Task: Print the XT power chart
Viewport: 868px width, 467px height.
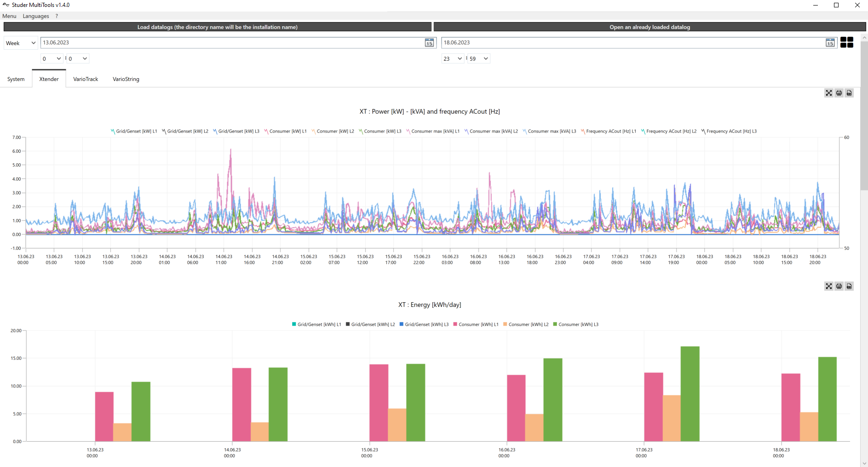Action: [839, 93]
